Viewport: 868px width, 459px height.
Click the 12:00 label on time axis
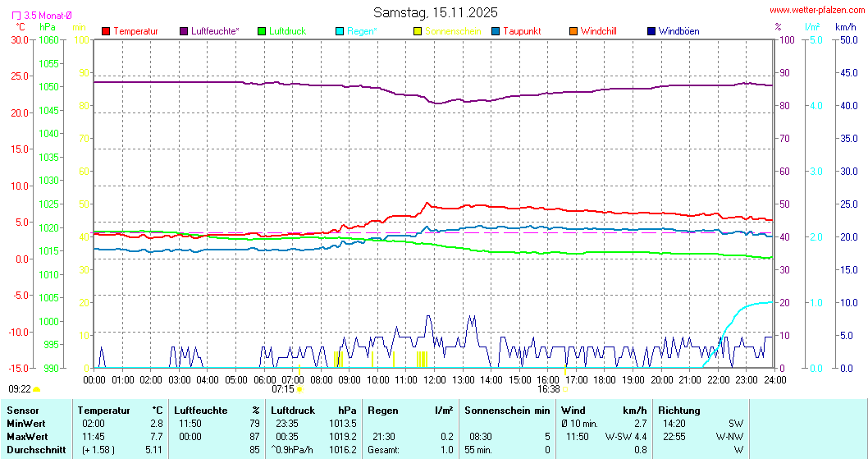click(x=435, y=379)
